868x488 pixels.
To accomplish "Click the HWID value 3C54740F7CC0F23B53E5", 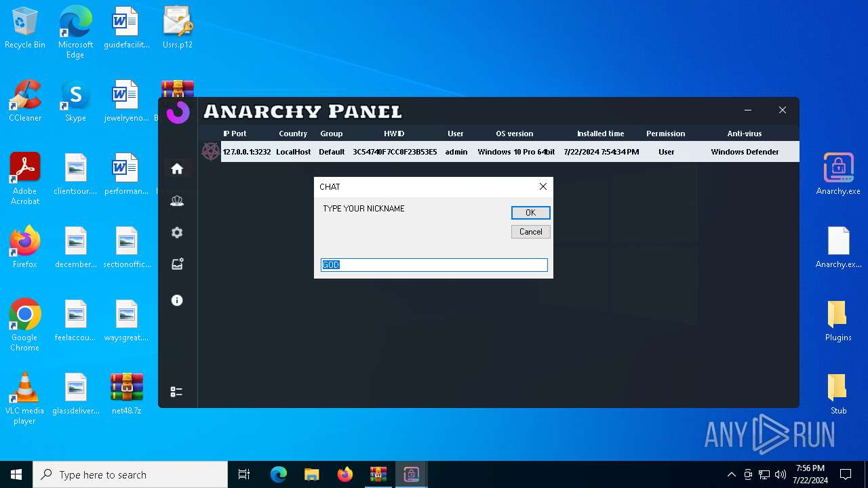I will tap(395, 152).
